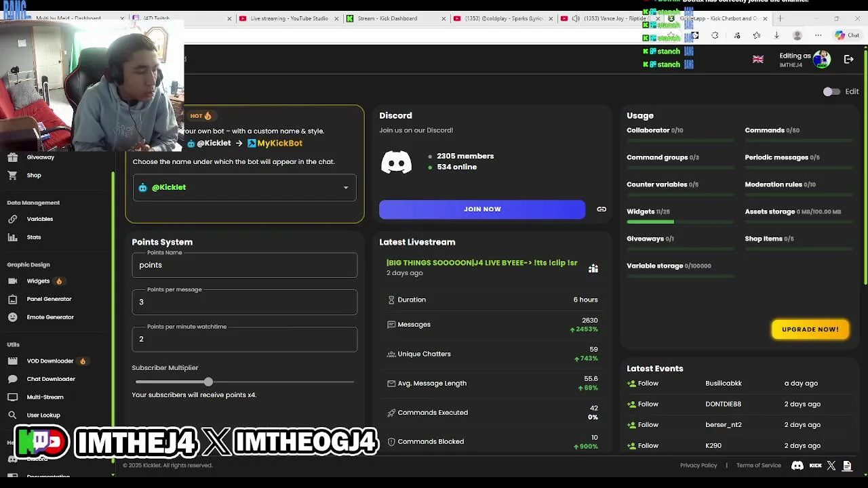Switch to Twitch browser tab
The width and height of the screenshot is (868, 488).
[x=180, y=18]
